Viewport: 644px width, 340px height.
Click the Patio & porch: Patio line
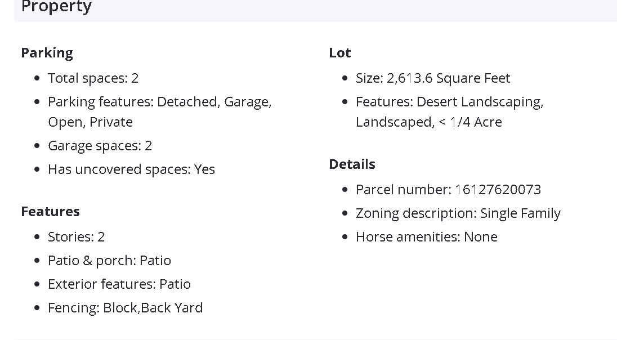pos(109,261)
